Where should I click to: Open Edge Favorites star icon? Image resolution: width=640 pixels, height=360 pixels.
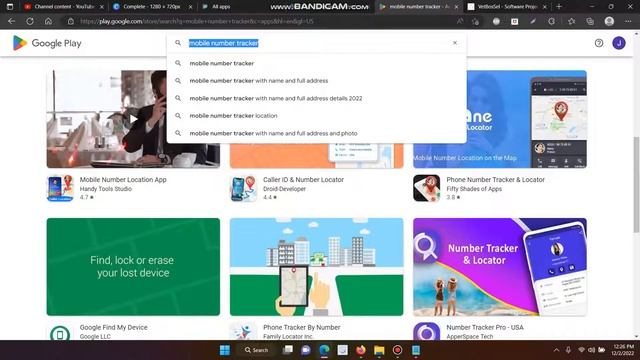click(x=571, y=21)
